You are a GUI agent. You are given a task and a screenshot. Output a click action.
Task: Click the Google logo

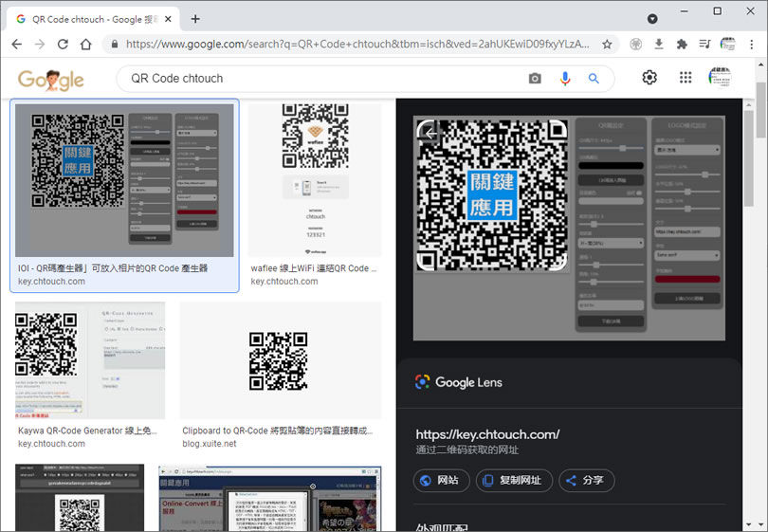coord(51,80)
